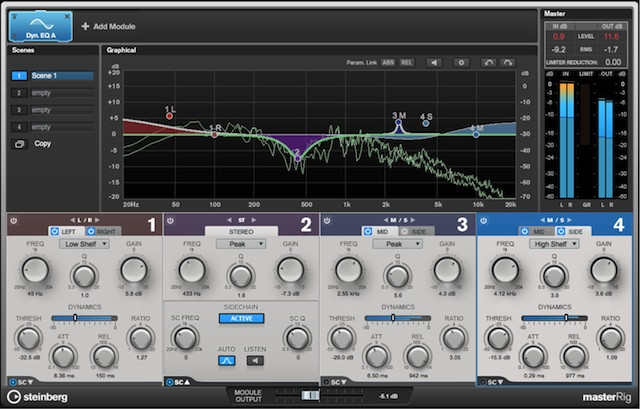Switch to band 1 LEFT tab

67,231
